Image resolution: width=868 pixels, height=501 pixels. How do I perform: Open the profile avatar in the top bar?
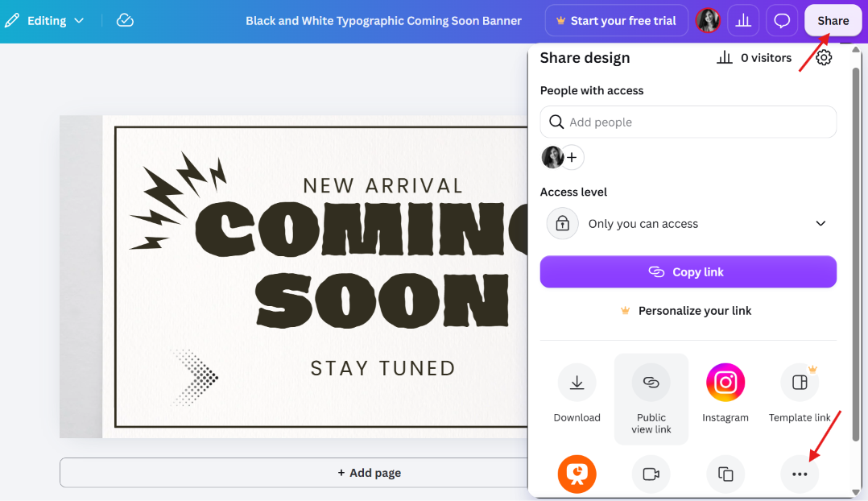coord(708,21)
